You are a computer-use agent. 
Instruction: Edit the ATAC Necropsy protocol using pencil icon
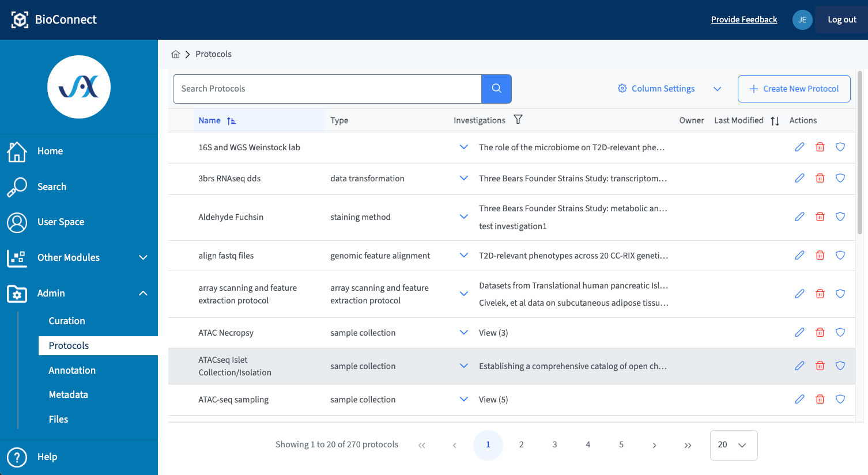point(799,332)
